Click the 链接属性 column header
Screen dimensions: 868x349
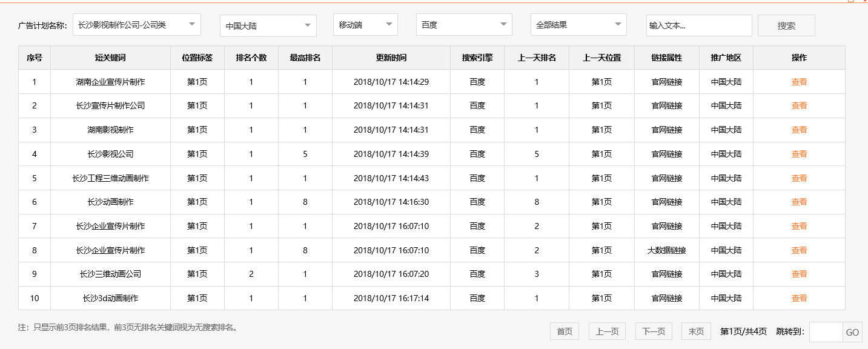[x=667, y=58]
